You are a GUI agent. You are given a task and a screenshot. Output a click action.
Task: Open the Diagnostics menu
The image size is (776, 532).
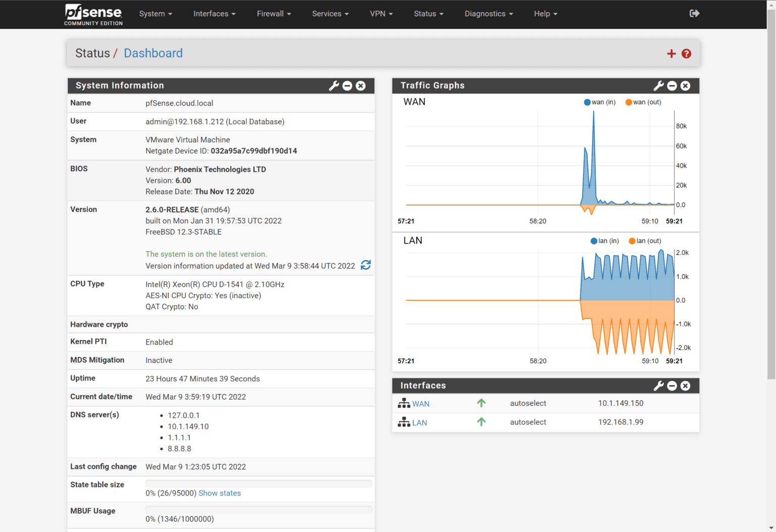(488, 14)
